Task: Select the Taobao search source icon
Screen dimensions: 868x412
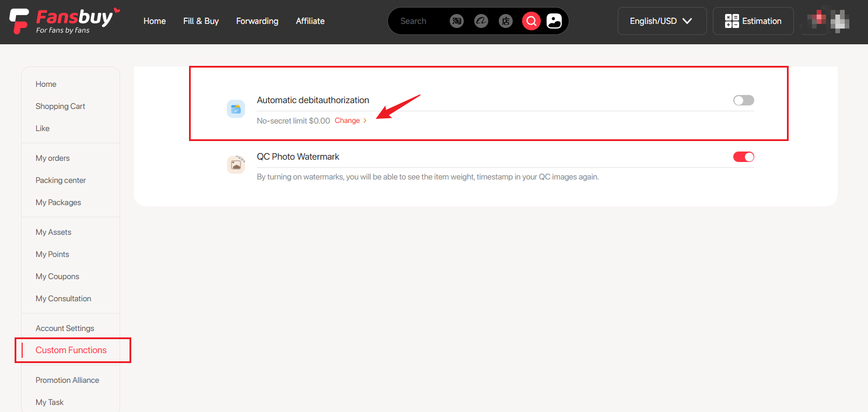Action: (457, 21)
